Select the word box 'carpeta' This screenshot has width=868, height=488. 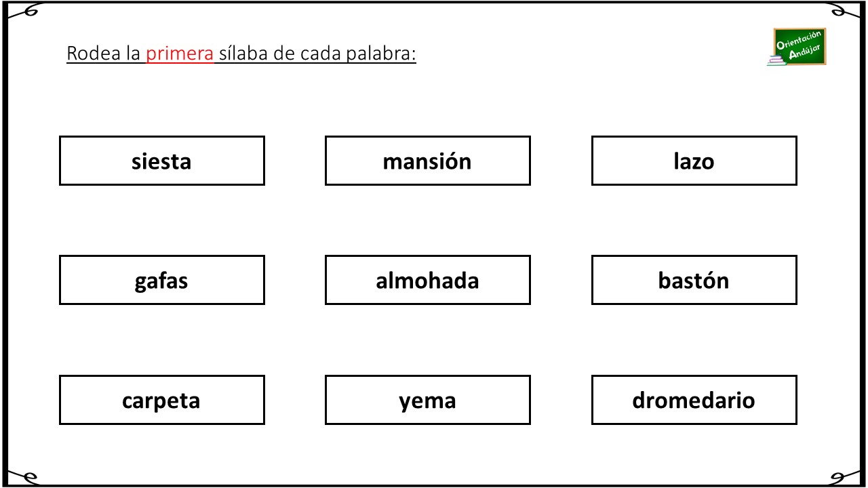161,400
